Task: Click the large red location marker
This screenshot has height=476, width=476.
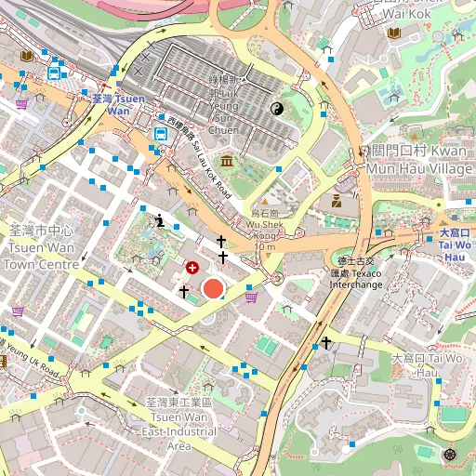Action: [x=213, y=288]
